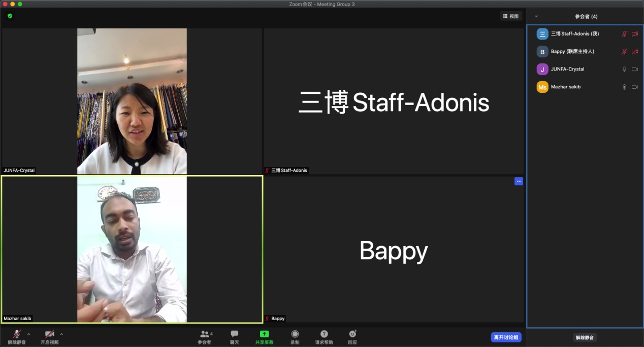
Task: Turn on camera with 开启视频 toggle
Action: (50, 334)
